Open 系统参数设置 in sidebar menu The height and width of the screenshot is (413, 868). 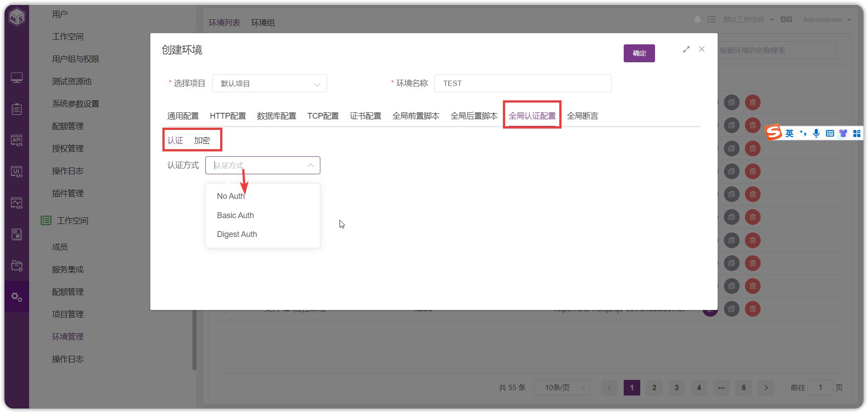point(76,103)
